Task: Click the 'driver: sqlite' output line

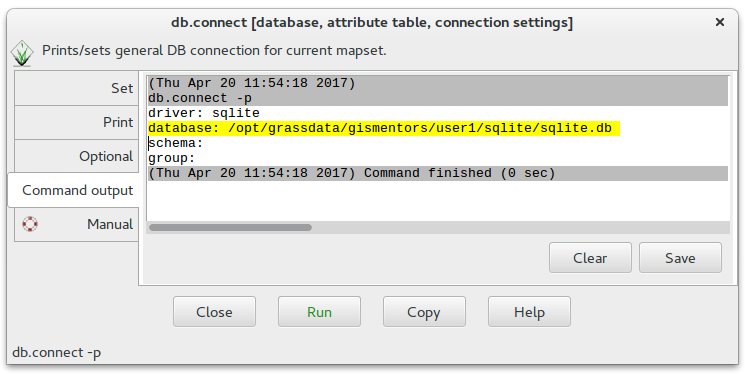Action: click(x=204, y=113)
